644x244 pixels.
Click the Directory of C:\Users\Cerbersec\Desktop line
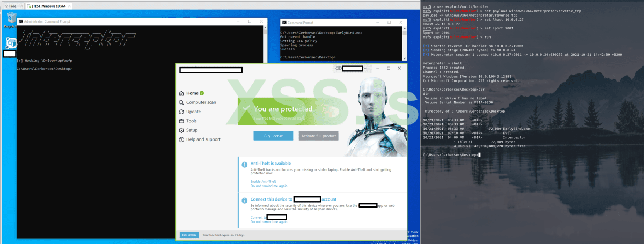(x=465, y=112)
